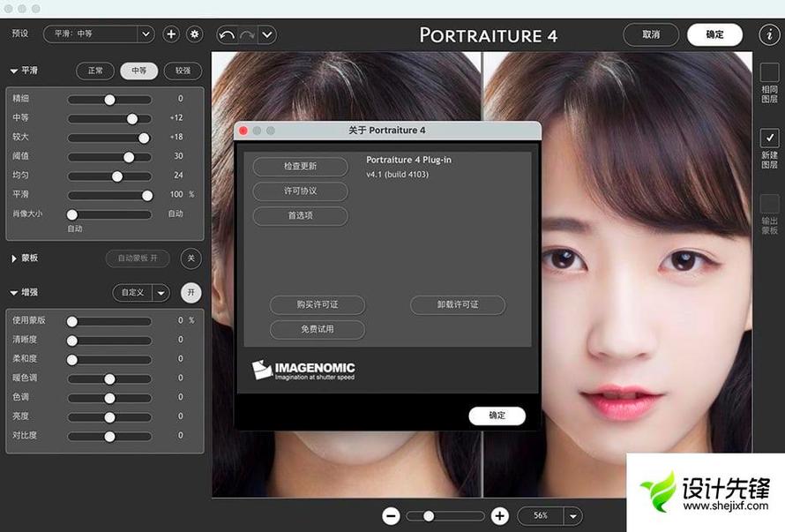This screenshot has width=785, height=532.
Task: Click the 肖像大小 slider handle
Action: pos(72,215)
